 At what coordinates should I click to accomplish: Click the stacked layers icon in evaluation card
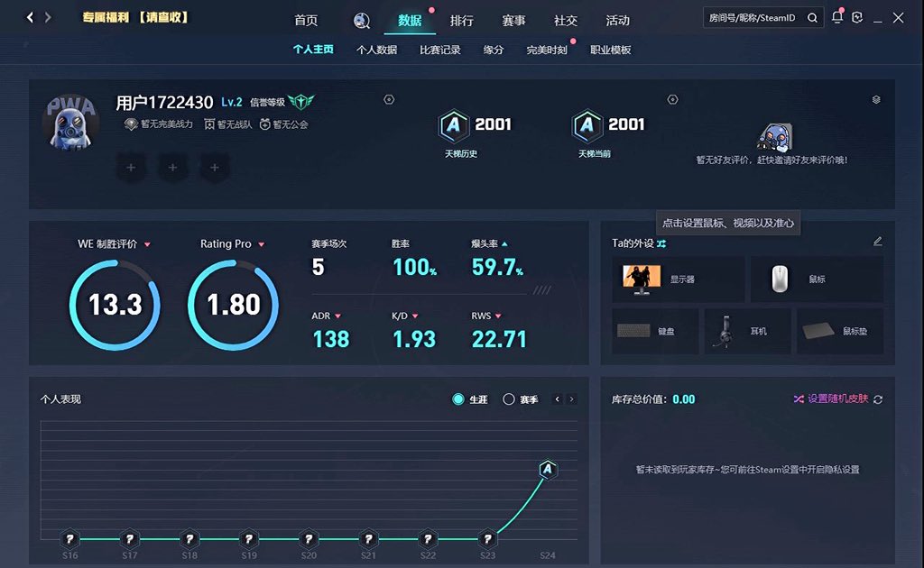point(876,99)
